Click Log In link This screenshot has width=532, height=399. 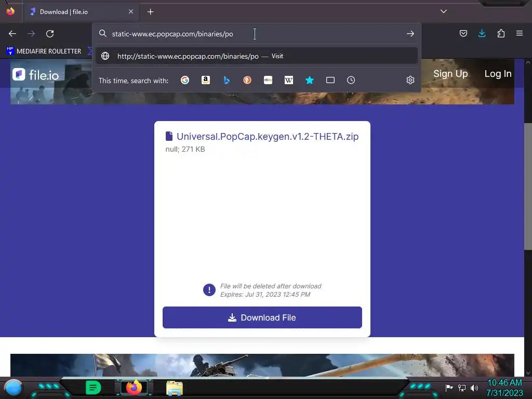point(498,74)
